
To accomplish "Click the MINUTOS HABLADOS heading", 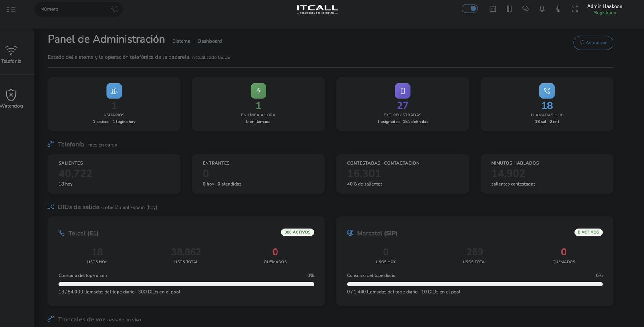I will point(515,163).
